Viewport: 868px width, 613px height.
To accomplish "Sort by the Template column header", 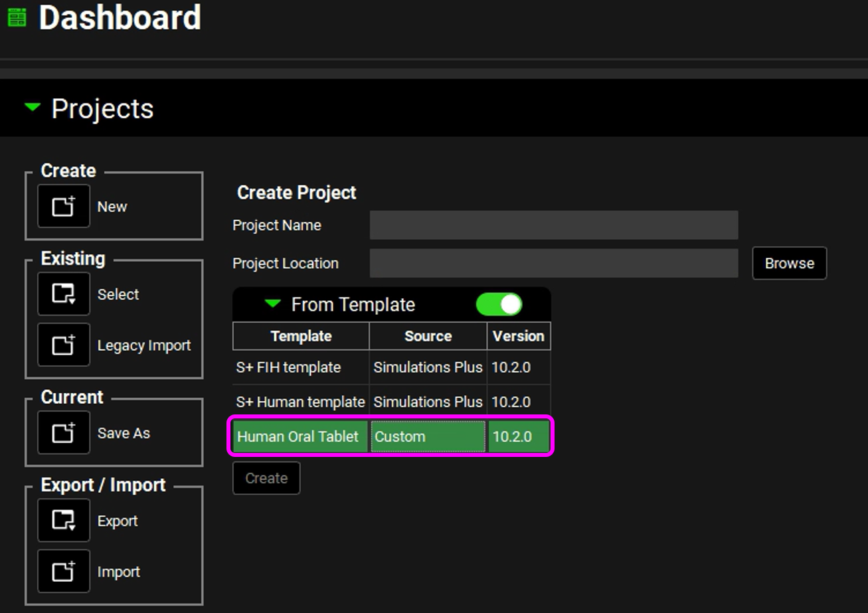I will [x=301, y=336].
